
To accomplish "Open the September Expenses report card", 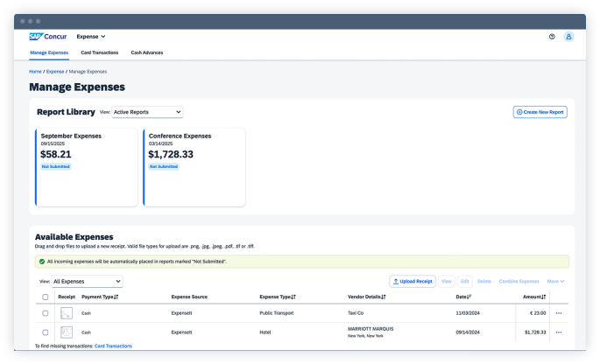I will (86, 166).
